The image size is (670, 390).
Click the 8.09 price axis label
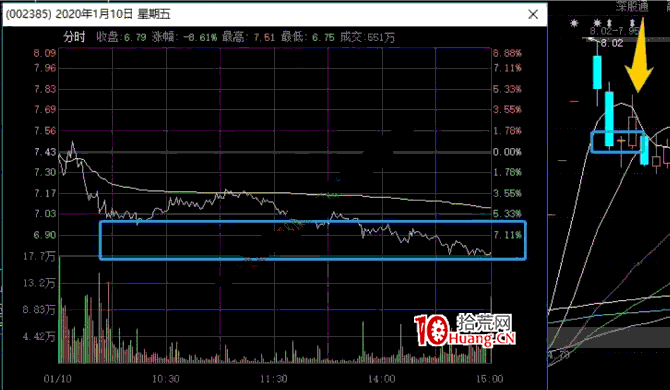click(45, 53)
